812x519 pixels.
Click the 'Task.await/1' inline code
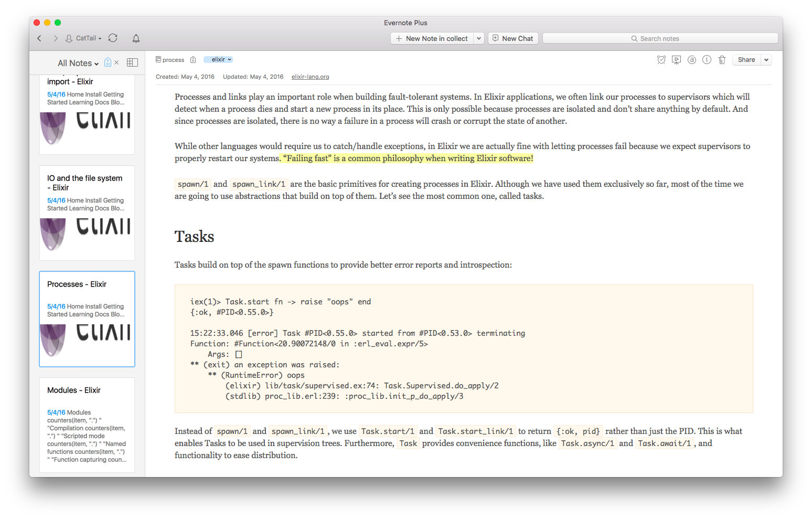(x=665, y=443)
